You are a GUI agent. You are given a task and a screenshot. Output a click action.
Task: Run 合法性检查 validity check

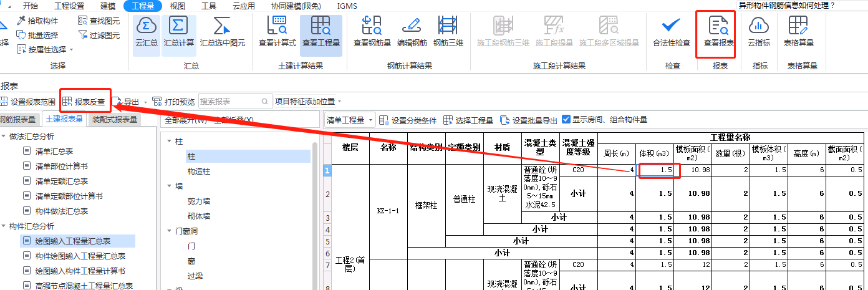point(671,32)
